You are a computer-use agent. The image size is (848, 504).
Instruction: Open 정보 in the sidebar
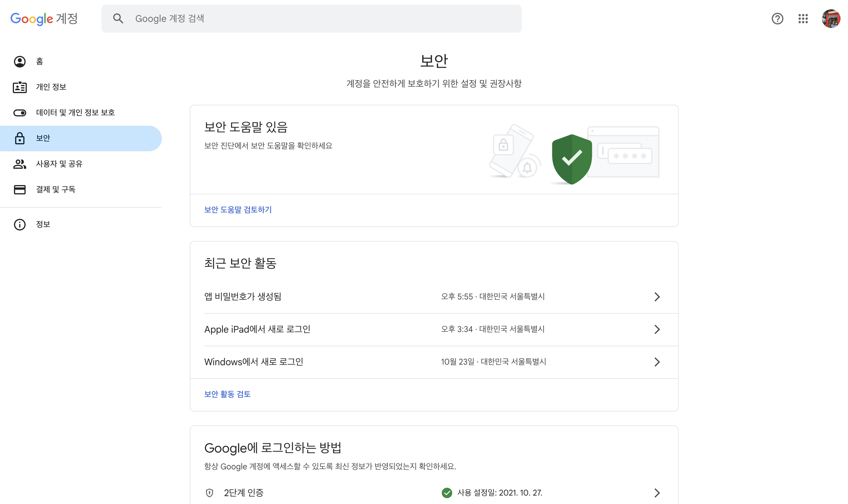click(x=81, y=224)
